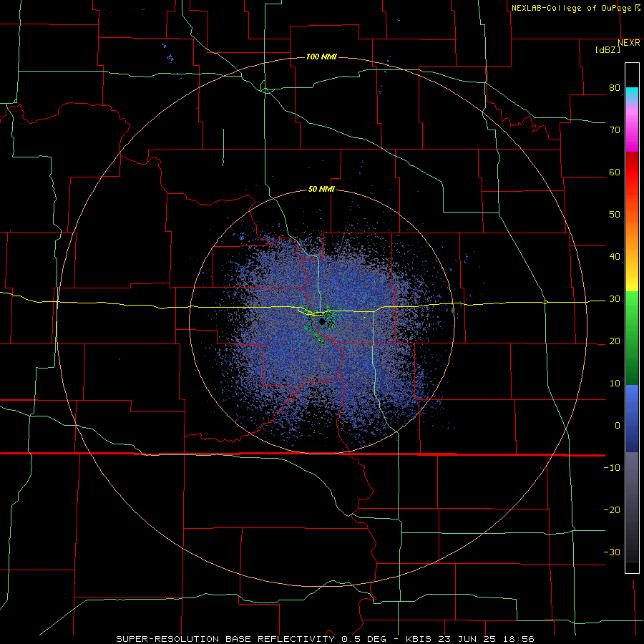Click the 0 value on dBZ scale
Image resolution: width=644 pixels, height=644 pixels.
(617, 426)
